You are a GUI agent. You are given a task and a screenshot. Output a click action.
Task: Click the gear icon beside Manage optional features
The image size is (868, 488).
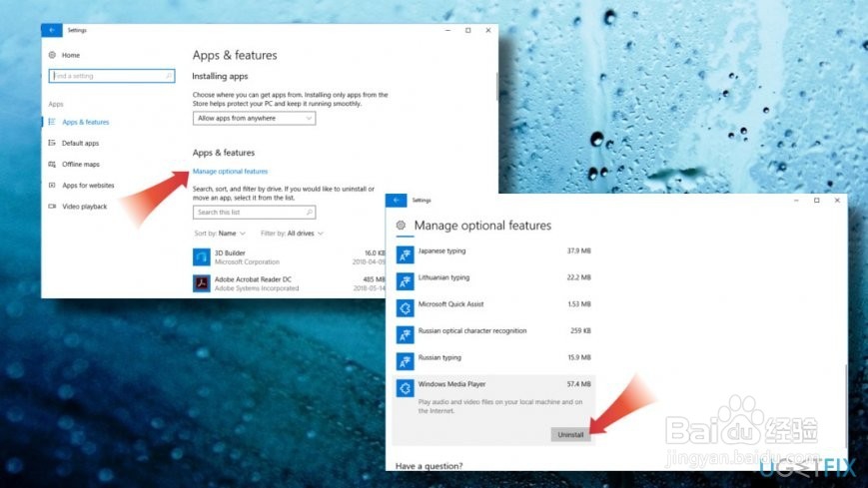(x=401, y=226)
